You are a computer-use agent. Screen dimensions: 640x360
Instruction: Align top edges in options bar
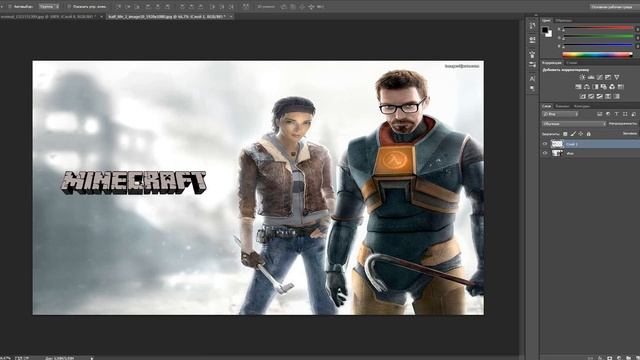(x=119, y=7)
